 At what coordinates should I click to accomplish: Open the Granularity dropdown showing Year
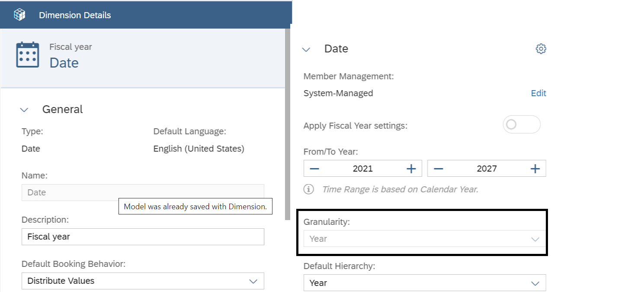pos(425,239)
